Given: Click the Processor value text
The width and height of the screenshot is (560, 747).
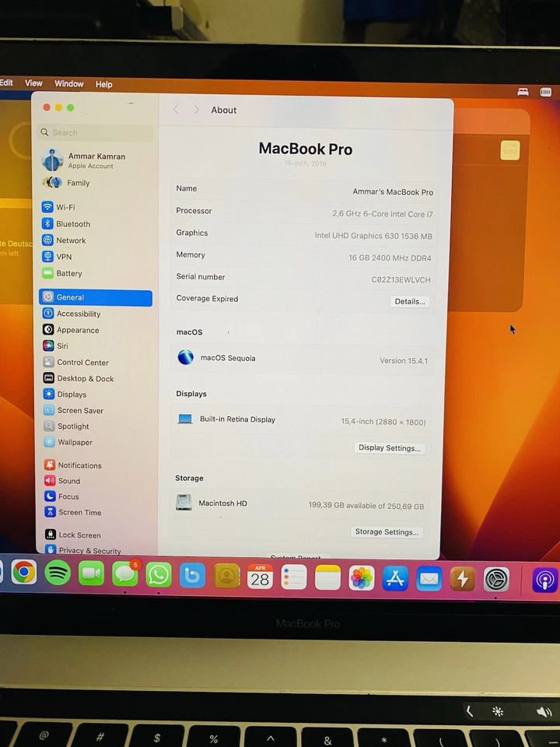Looking at the screenshot, I should (x=383, y=214).
